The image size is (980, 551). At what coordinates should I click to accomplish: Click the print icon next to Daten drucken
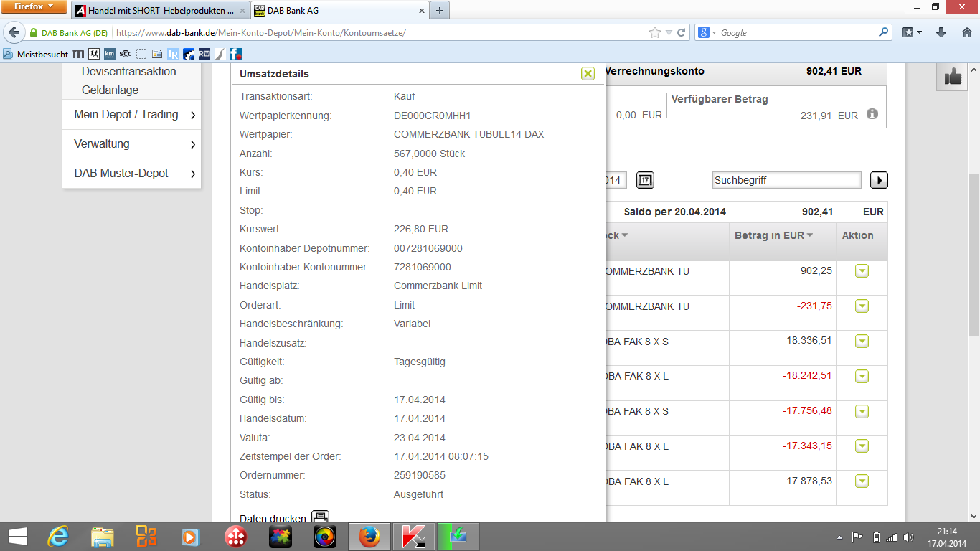pos(321,517)
